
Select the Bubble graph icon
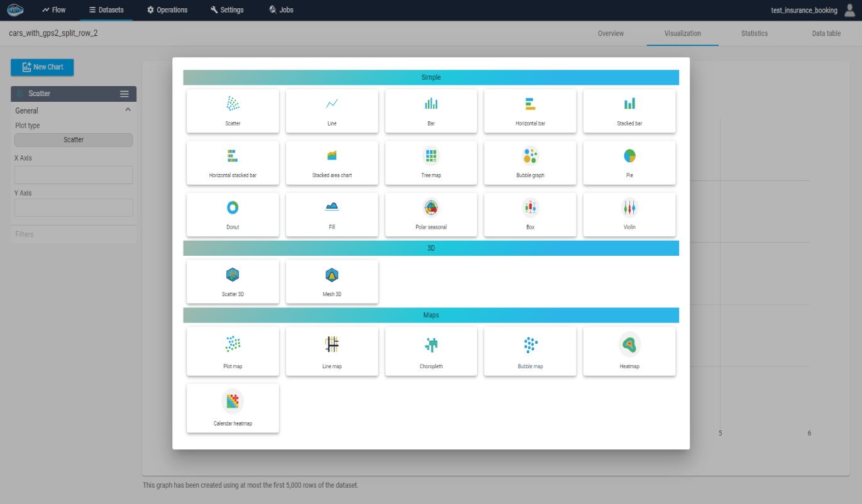pyautogui.click(x=530, y=155)
